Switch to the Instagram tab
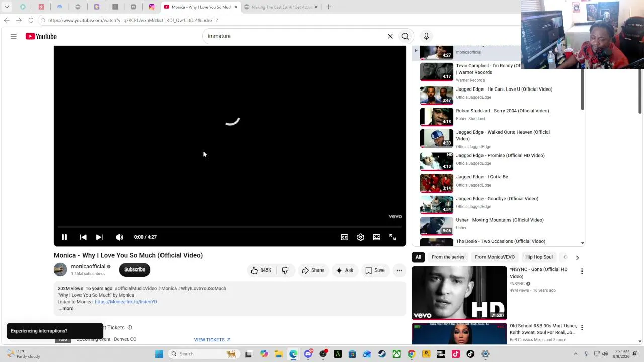 click(x=152, y=7)
